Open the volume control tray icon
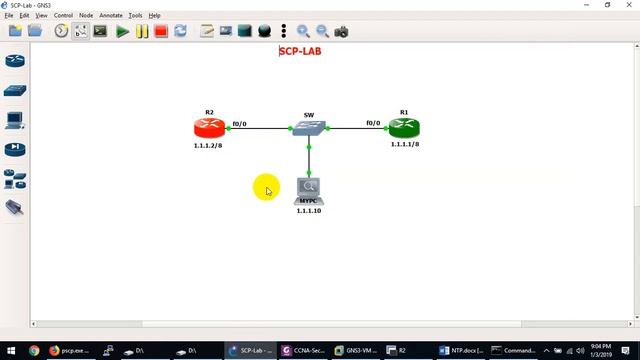Screen dimensions: 640x360 580,351
